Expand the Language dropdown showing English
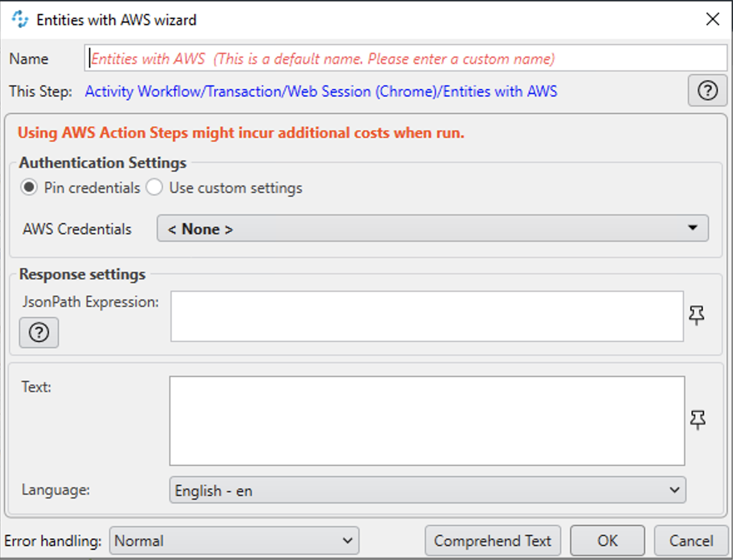 point(427,490)
